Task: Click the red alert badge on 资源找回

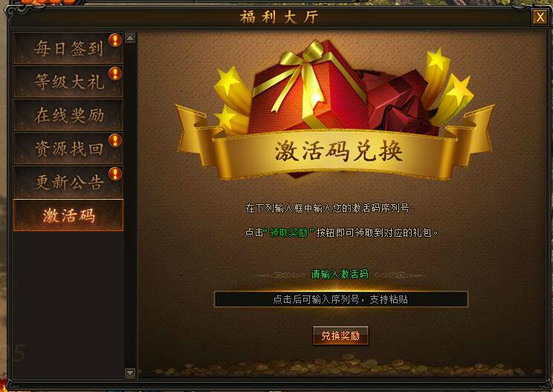Action: pos(115,140)
